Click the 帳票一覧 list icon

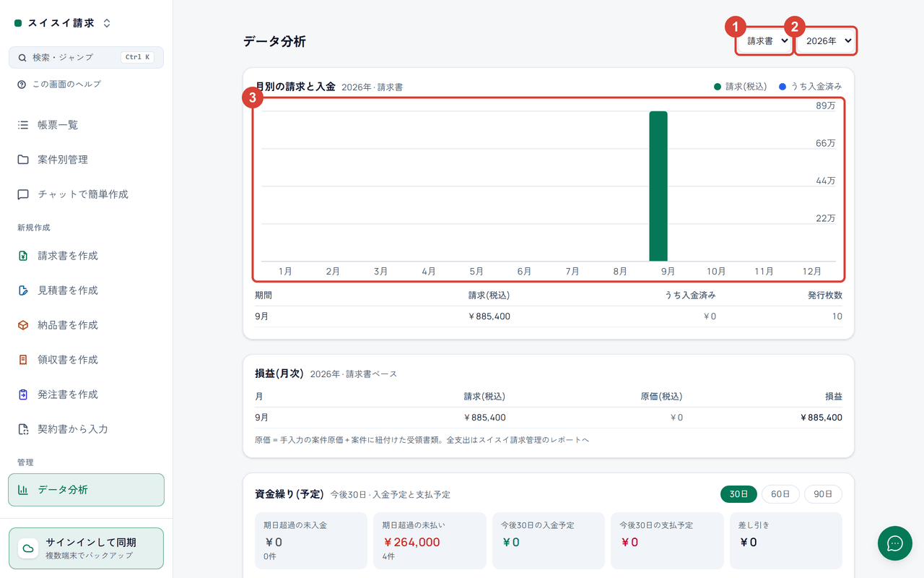tap(23, 125)
